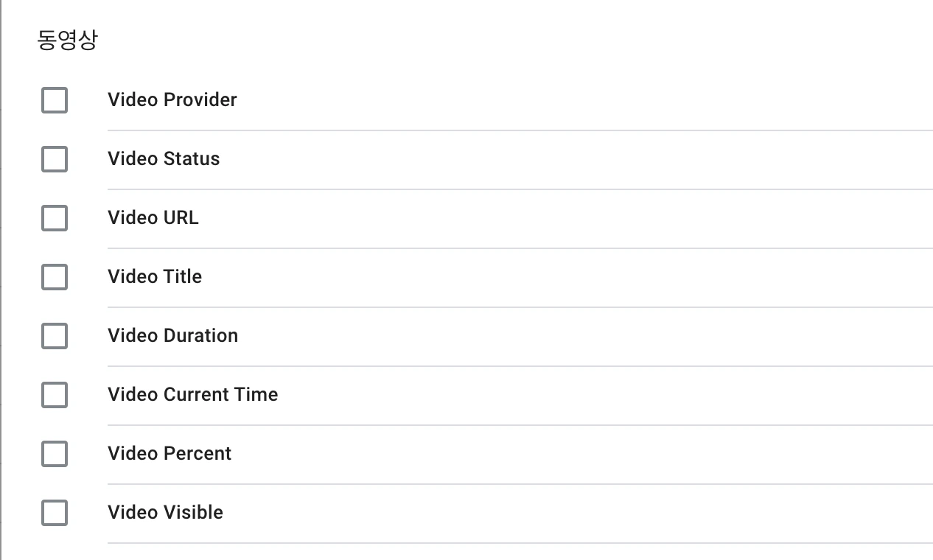933x560 pixels.
Task: Tick the Video Status checkbox
Action: click(55, 159)
